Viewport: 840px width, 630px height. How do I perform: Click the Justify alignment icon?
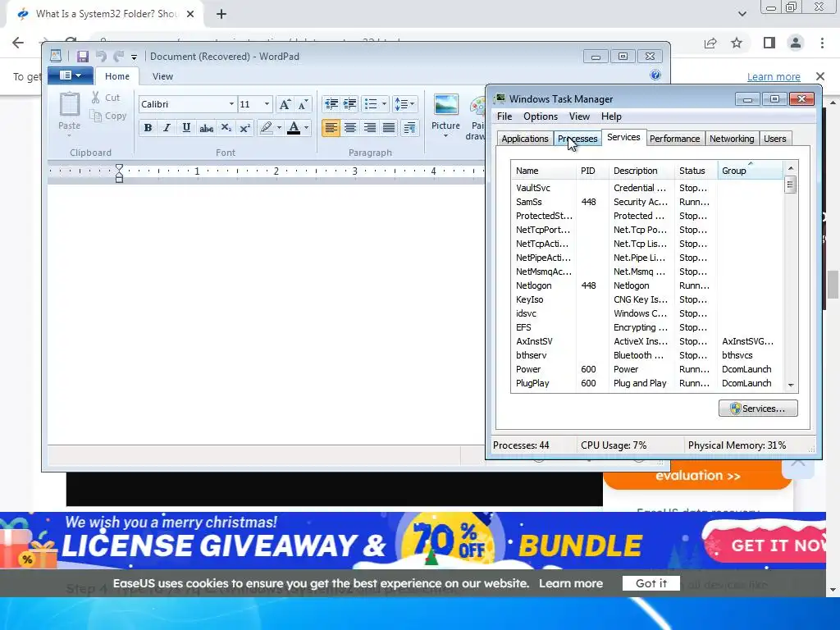point(389,127)
